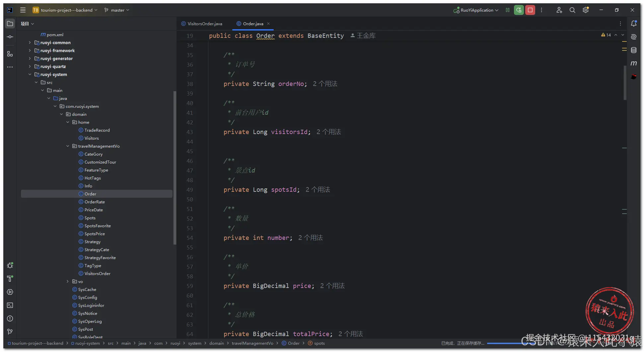Open the StrategyCate class
This screenshot has height=352, width=644.
click(94, 249)
